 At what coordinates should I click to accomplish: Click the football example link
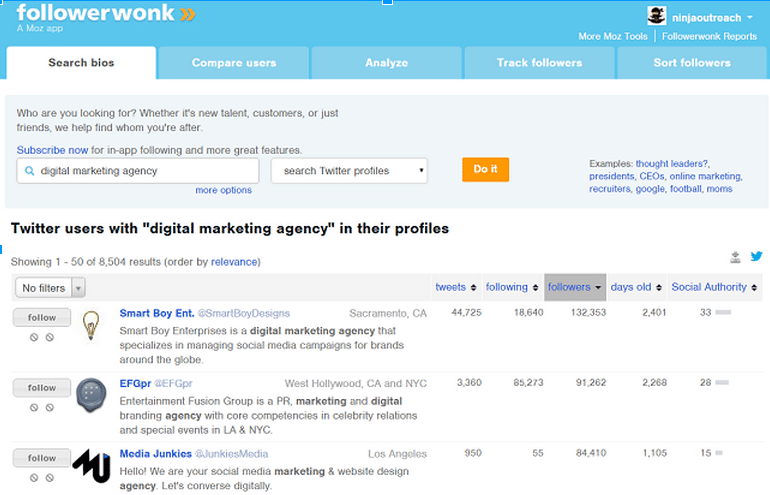(686, 189)
